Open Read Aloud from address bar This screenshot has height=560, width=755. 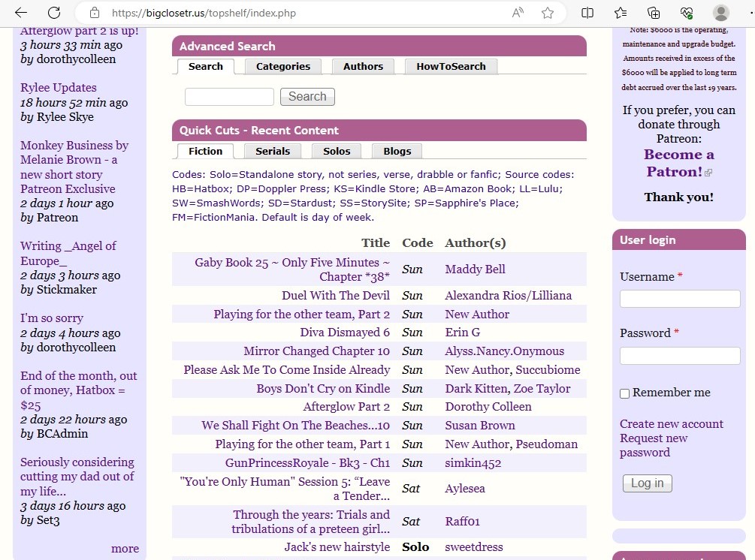(x=518, y=13)
